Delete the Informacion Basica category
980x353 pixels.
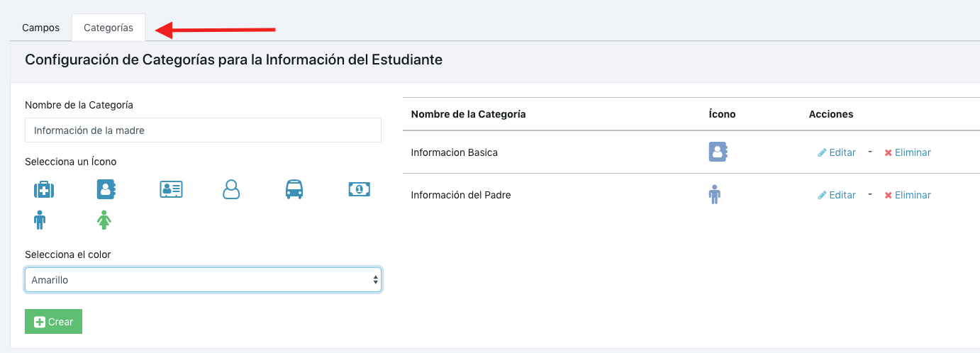click(908, 152)
